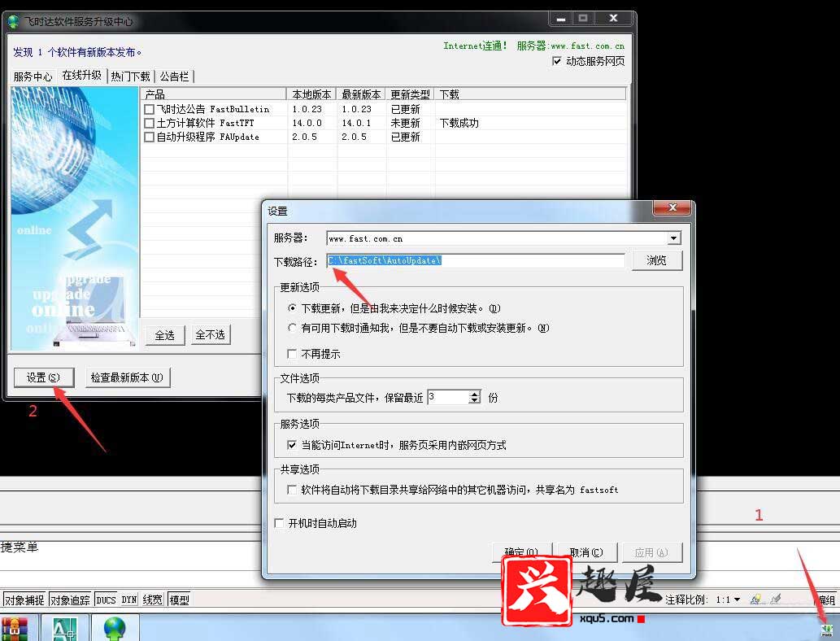
Task: Close the 设置 dialog
Action: [x=672, y=207]
